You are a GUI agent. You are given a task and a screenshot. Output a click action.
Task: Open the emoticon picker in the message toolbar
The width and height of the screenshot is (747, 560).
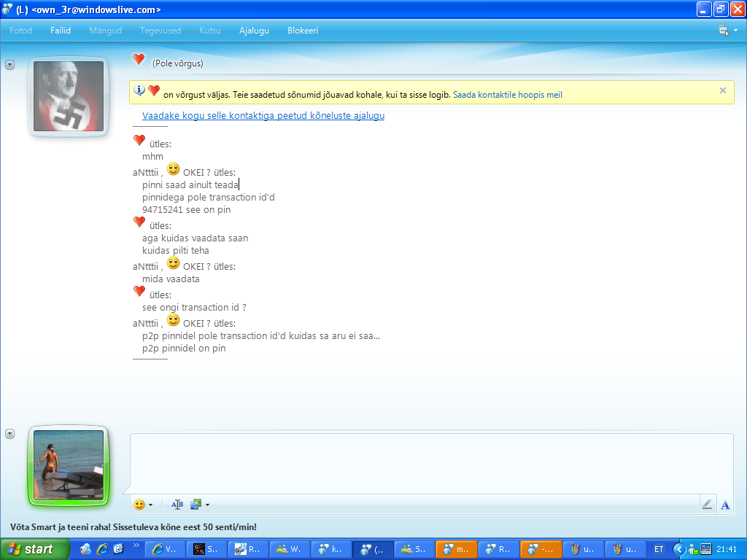[x=139, y=505]
